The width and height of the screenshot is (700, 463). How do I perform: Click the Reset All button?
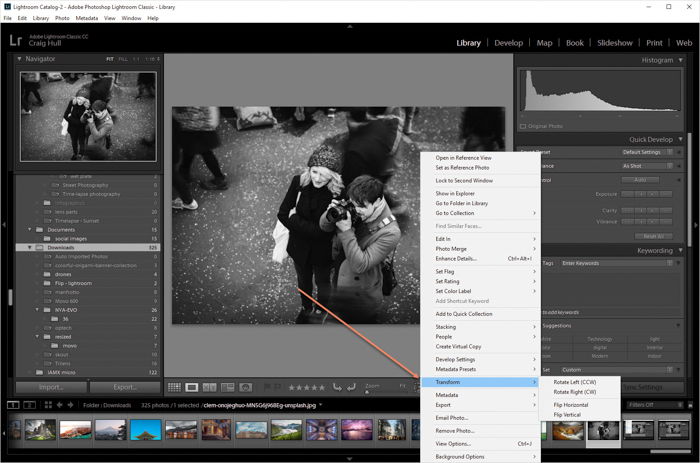pyautogui.click(x=654, y=236)
